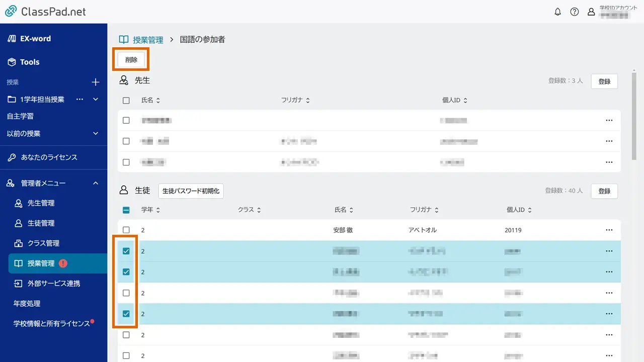Open the more options menu for 安部 徹
The image size is (644, 362).
[609, 230]
